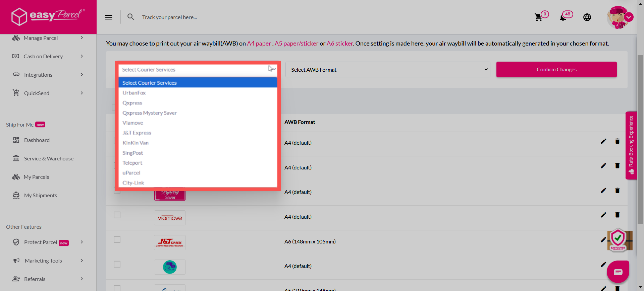Click the search magnifier icon
This screenshot has height=291, width=644.
click(131, 17)
